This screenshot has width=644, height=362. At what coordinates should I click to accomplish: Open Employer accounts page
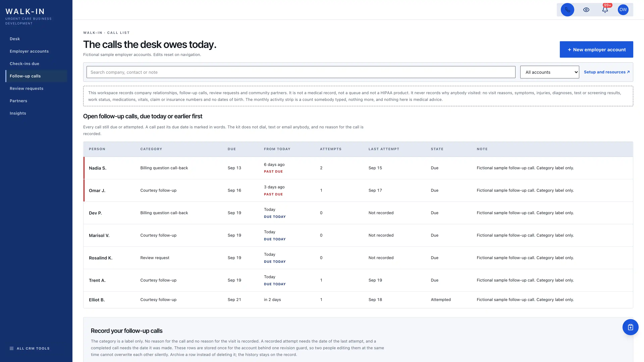click(29, 51)
